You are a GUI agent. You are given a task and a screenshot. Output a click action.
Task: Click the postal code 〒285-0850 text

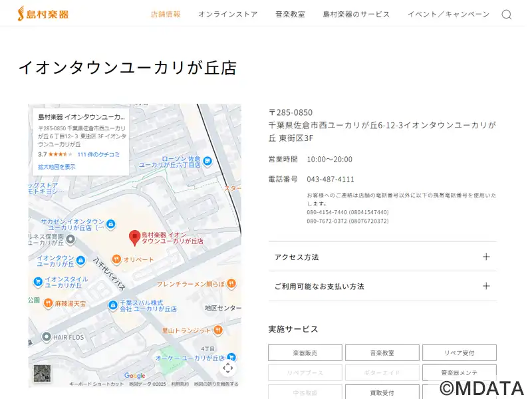[x=291, y=112]
